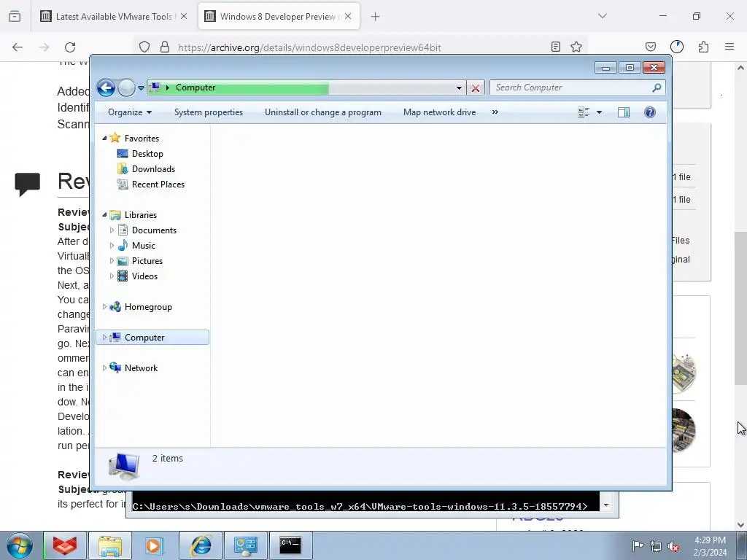Select Network in the navigation pane
The height and width of the screenshot is (560, 747).
pos(141,368)
